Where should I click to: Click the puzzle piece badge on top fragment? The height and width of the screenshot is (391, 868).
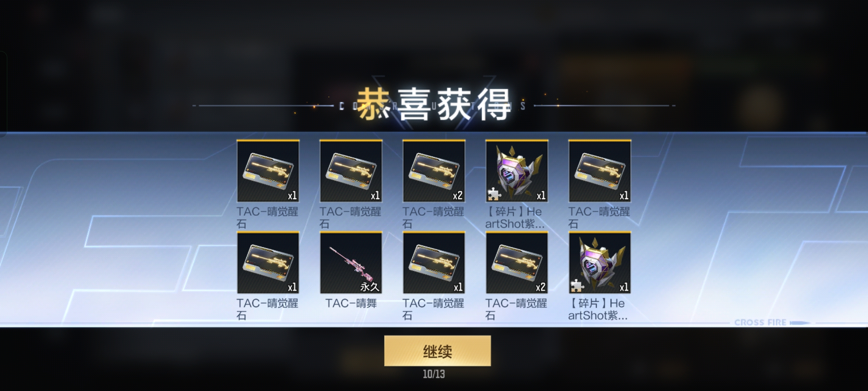pos(494,194)
